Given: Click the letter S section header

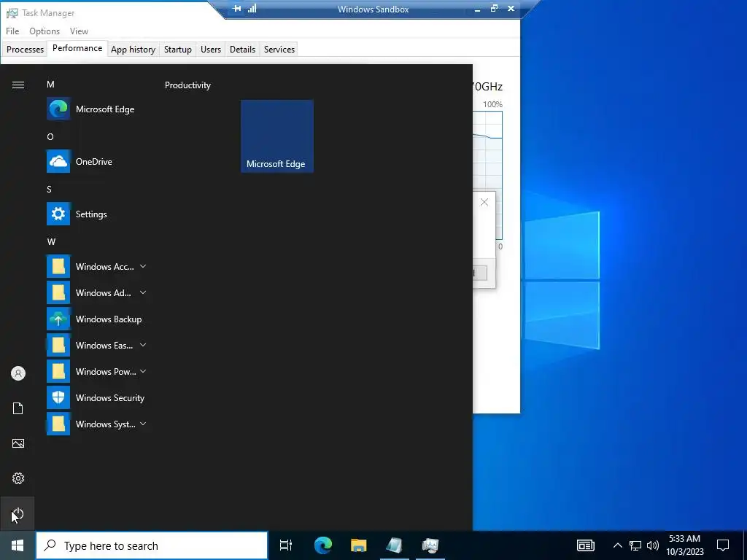Looking at the screenshot, I should click(49, 189).
